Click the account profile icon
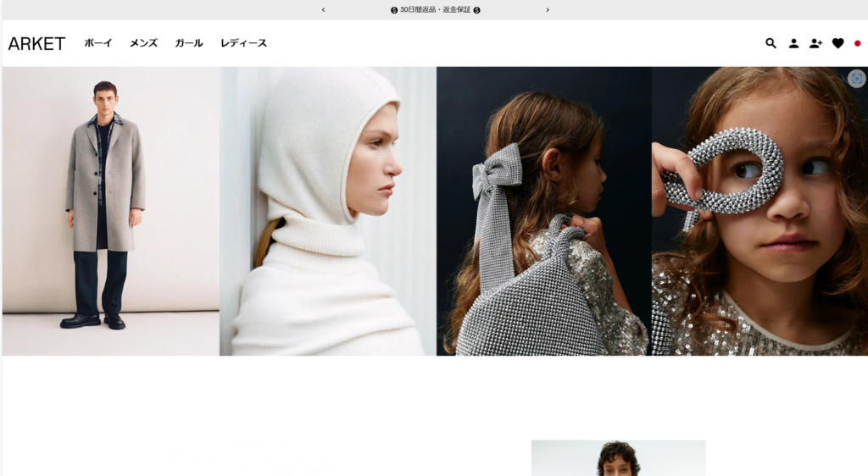Screen dimensions: 868x476 pos(793,43)
